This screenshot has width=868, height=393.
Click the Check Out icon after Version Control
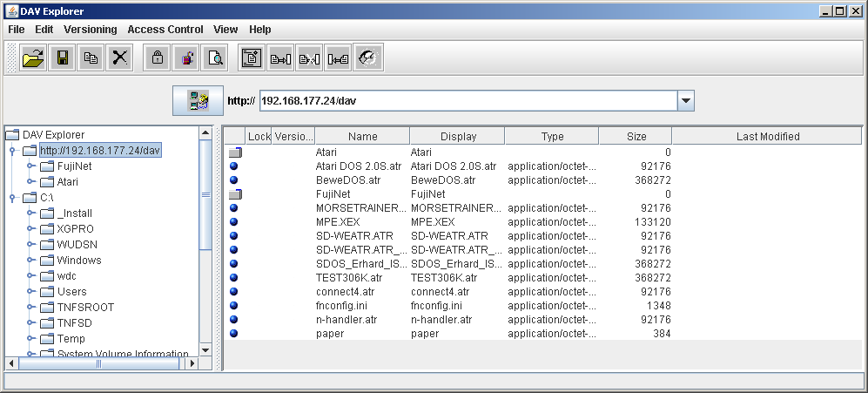coord(280,58)
